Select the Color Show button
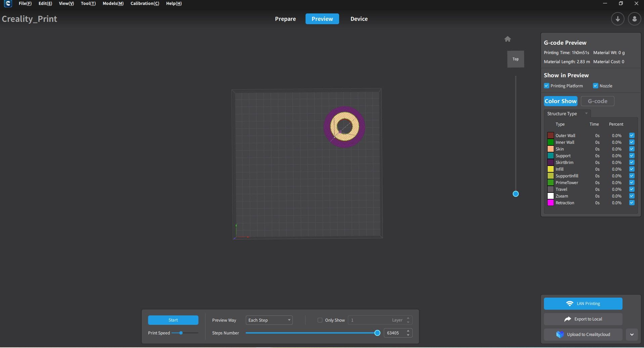The height and width of the screenshot is (348, 644). [560, 101]
